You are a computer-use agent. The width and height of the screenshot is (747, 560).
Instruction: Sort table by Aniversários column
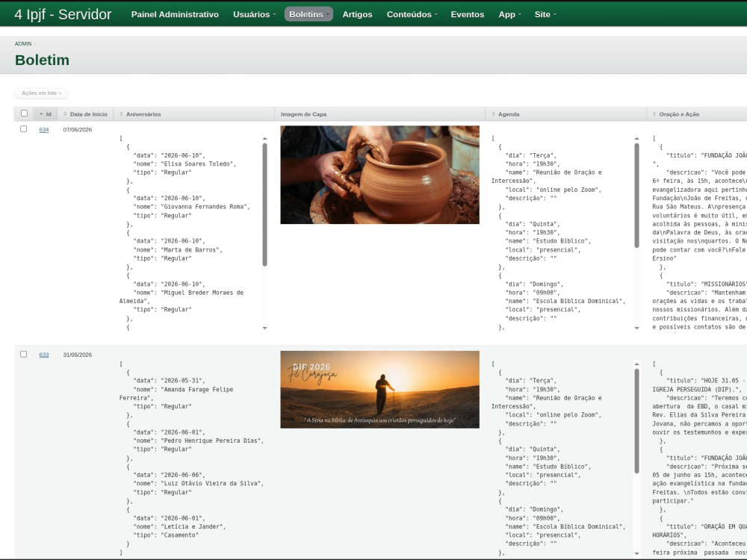(194, 114)
